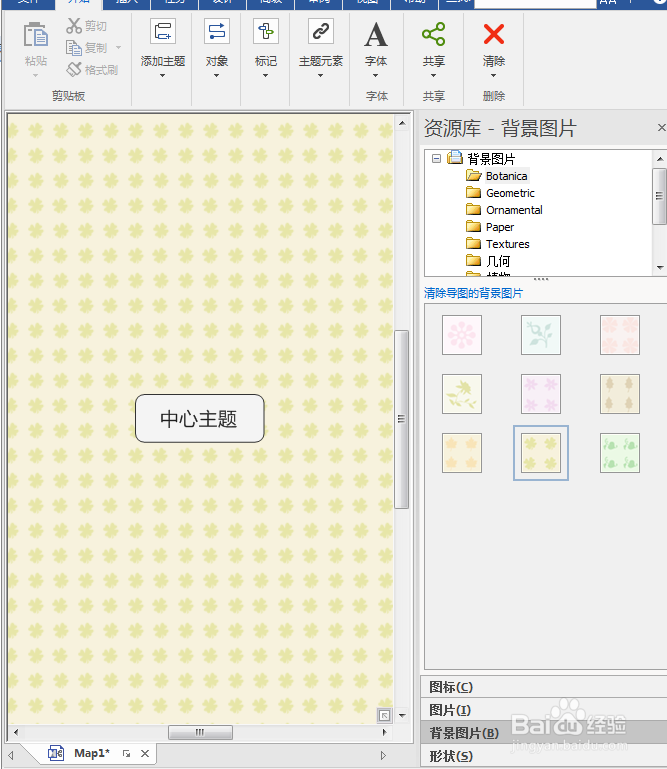Click the Marker (标记) icon
The width and height of the screenshot is (667, 769).
tap(266, 32)
